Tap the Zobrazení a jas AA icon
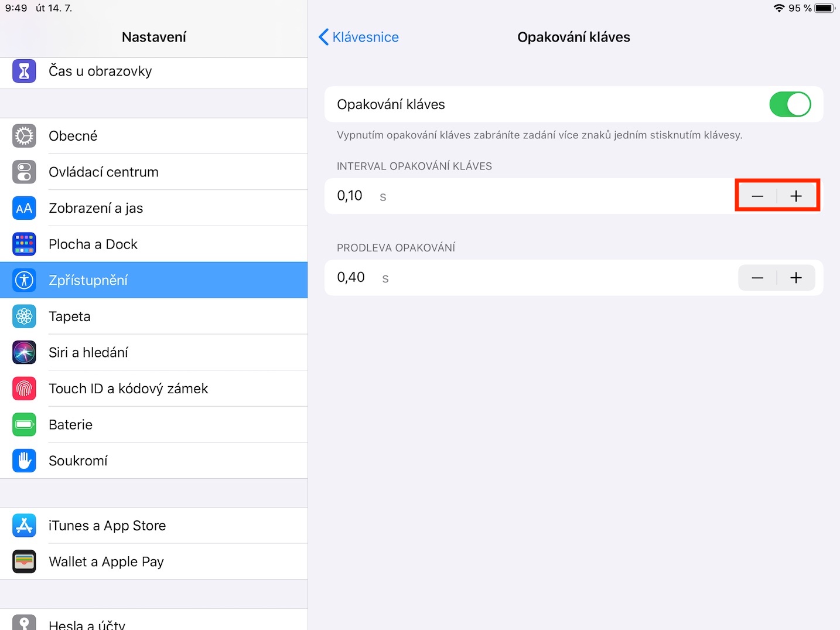This screenshot has width=840, height=630. [24, 208]
